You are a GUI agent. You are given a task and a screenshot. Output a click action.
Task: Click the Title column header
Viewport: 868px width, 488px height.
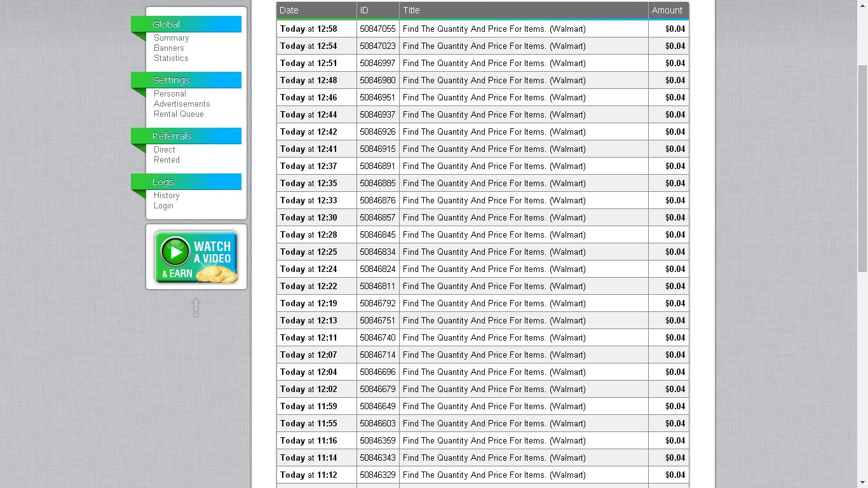[524, 10]
